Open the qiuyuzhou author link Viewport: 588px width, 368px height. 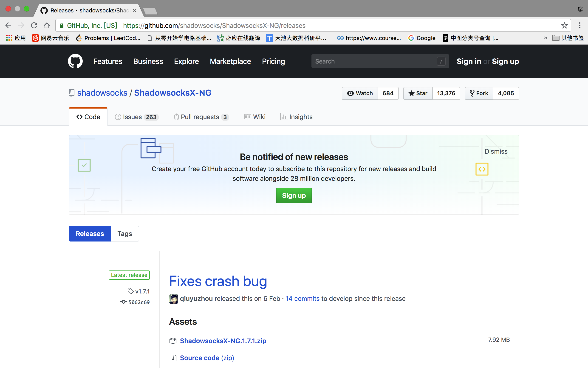tap(196, 299)
